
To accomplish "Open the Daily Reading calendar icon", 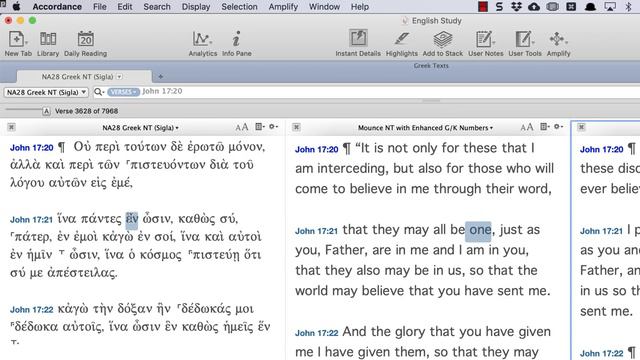I will tap(85, 43).
